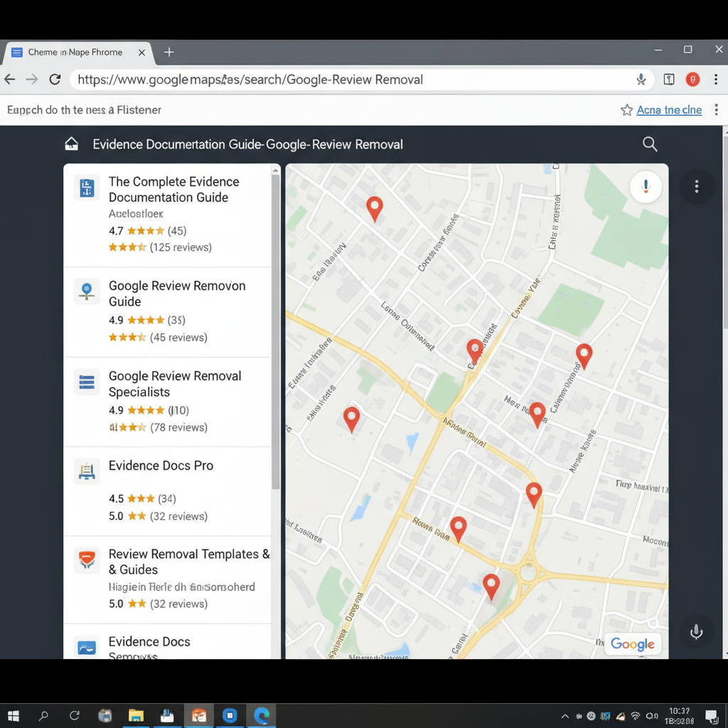728x728 pixels.
Task: Click the (125 reviews) text
Action: pyautogui.click(x=181, y=247)
